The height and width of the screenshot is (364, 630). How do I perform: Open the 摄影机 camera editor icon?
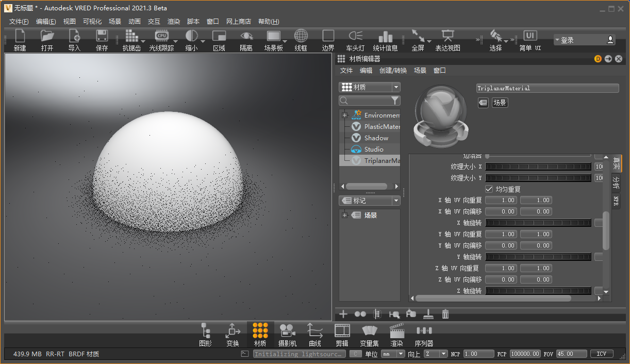(287, 330)
